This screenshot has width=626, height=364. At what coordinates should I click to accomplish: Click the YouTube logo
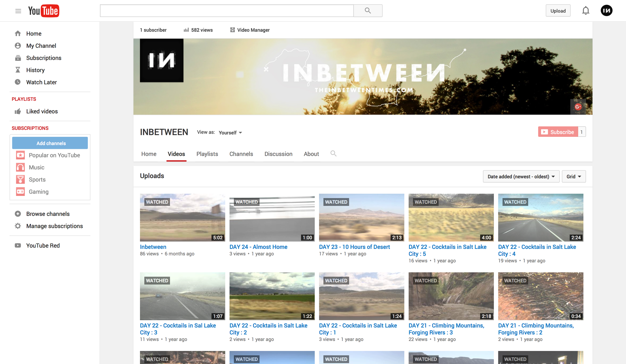[x=44, y=11]
